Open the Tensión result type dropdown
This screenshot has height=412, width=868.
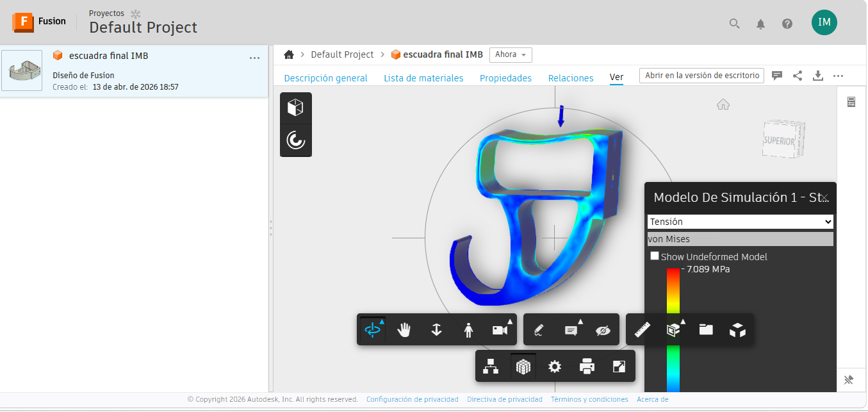tap(740, 222)
